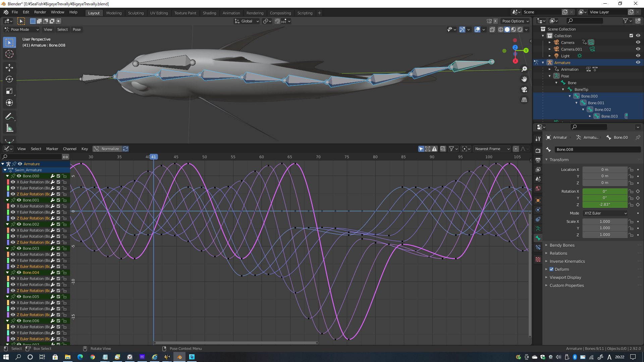
Task: Open the Key menu in graph editor
Action: (x=85, y=149)
